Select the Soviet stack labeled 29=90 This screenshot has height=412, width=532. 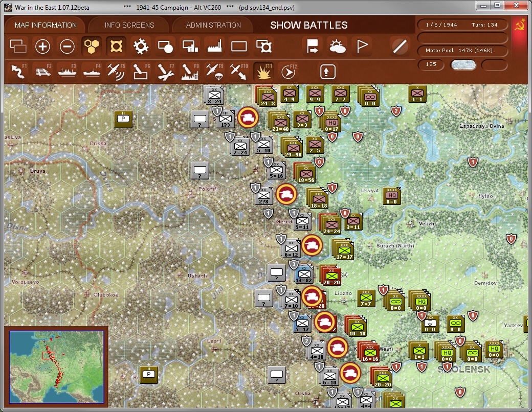[293, 148]
